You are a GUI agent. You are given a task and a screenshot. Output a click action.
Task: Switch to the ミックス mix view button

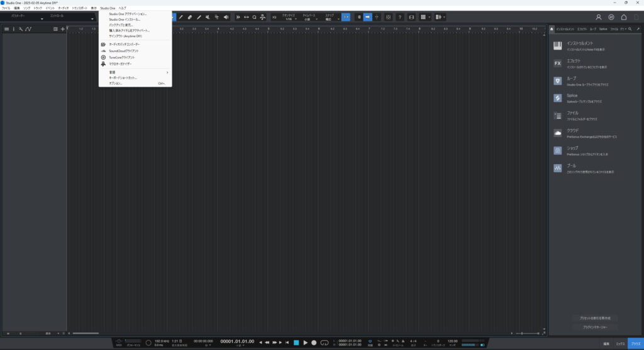(x=620, y=344)
